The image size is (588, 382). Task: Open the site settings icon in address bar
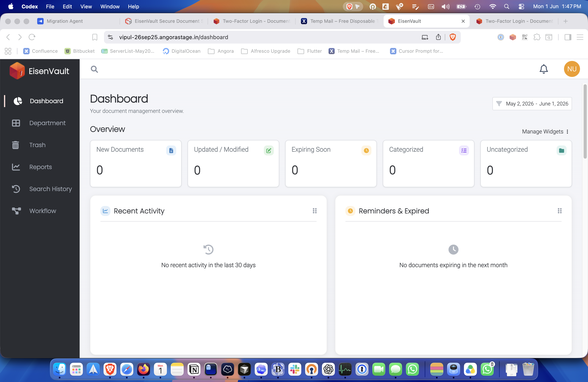pos(110,37)
